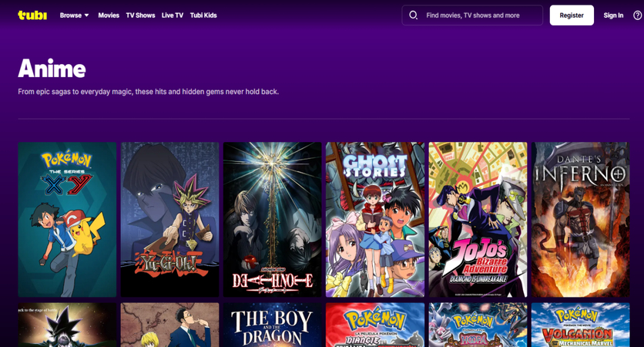Open Pokémon Hoopa movie poster

tap(478, 325)
